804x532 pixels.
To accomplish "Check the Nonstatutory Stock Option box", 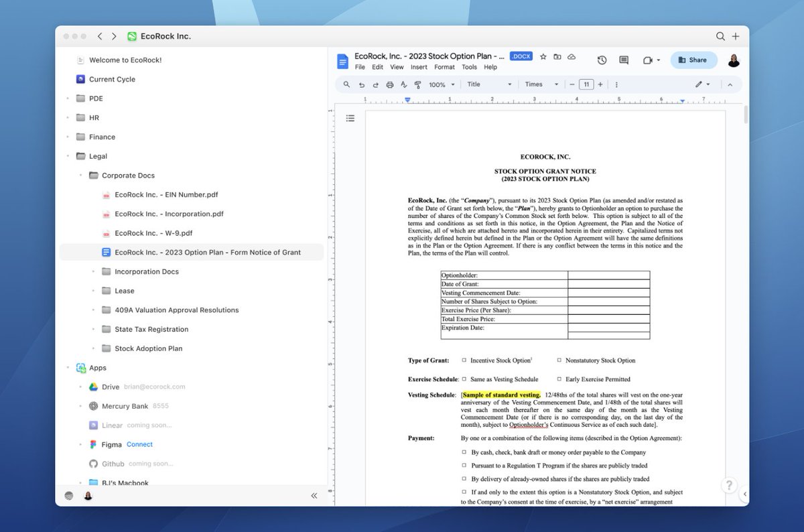I will tap(559, 360).
